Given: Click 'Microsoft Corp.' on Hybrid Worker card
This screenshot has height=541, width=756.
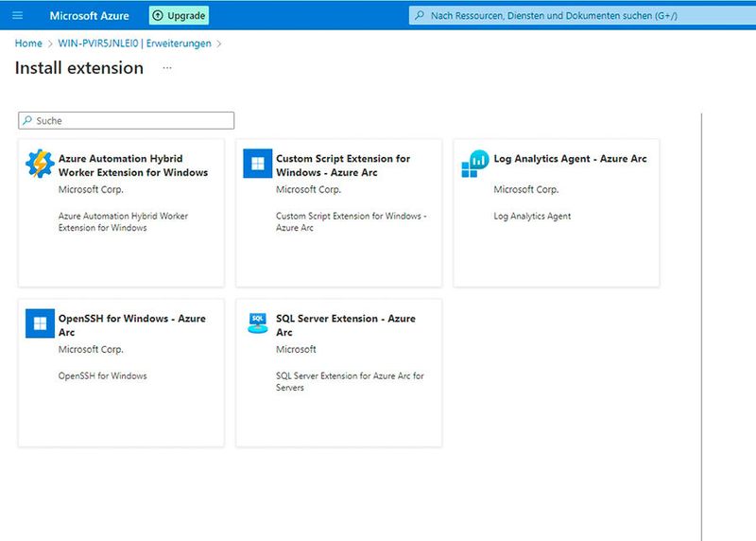Looking at the screenshot, I should point(91,189).
